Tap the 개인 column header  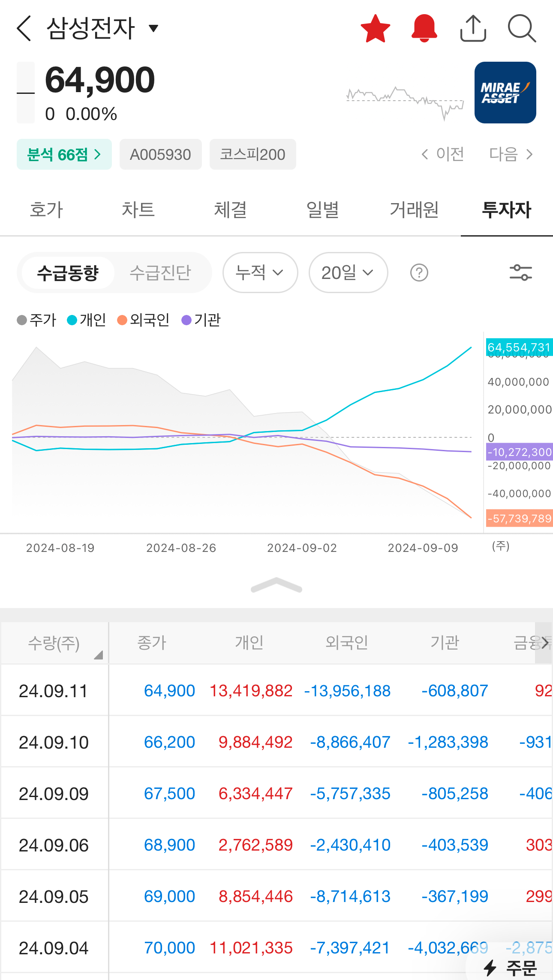click(x=249, y=643)
